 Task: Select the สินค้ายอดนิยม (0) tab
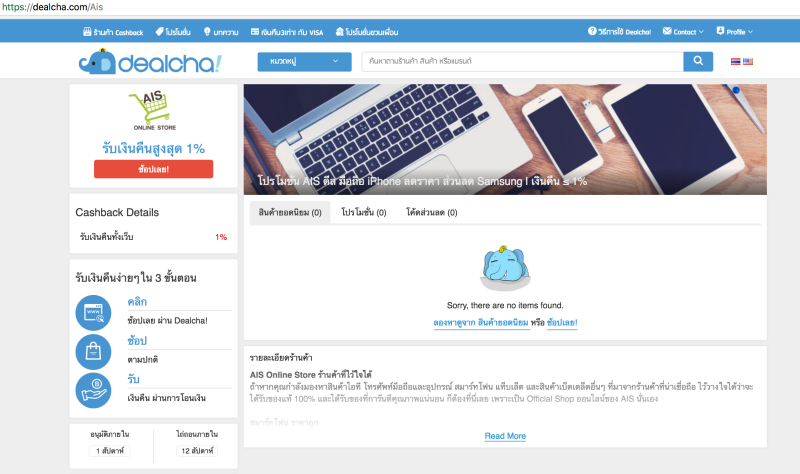[290, 212]
